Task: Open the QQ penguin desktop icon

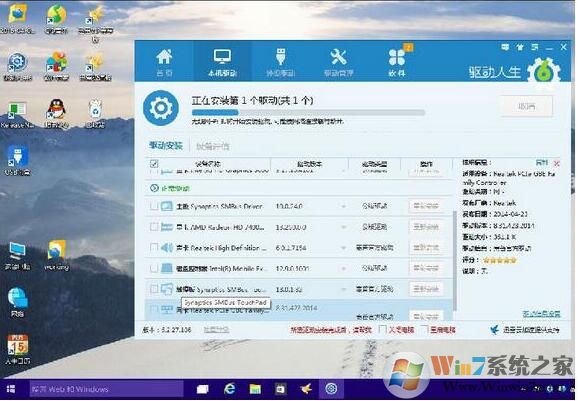Action: (x=57, y=114)
